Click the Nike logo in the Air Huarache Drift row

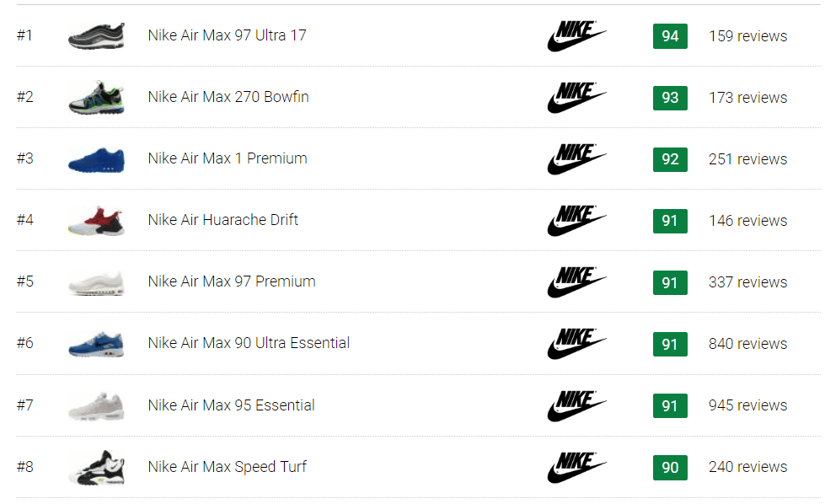point(576,221)
